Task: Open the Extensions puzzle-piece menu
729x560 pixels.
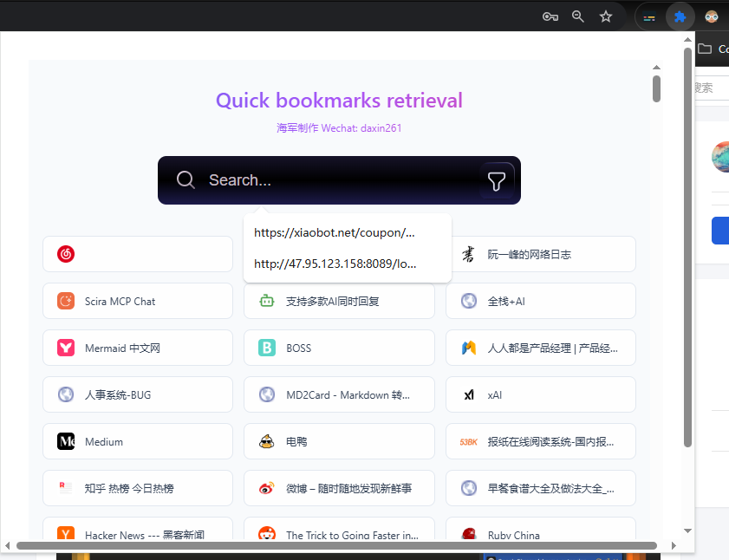Action: click(x=680, y=17)
